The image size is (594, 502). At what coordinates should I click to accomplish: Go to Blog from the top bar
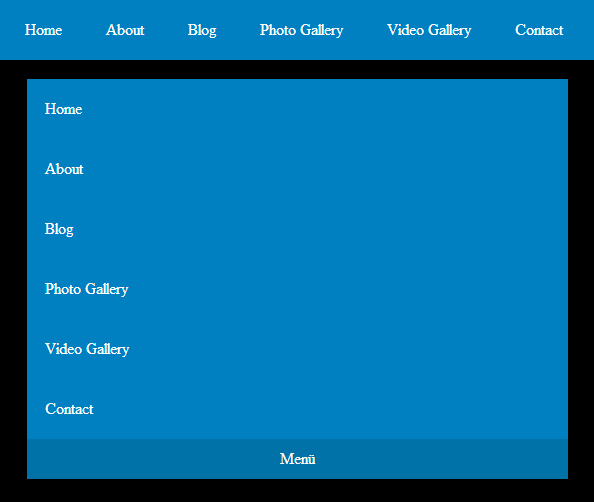tap(202, 30)
